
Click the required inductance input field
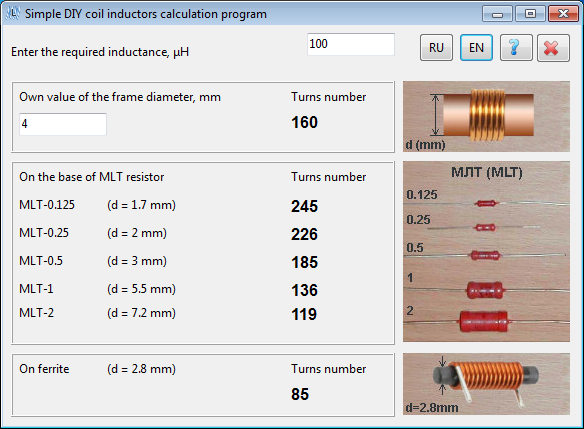click(x=350, y=44)
